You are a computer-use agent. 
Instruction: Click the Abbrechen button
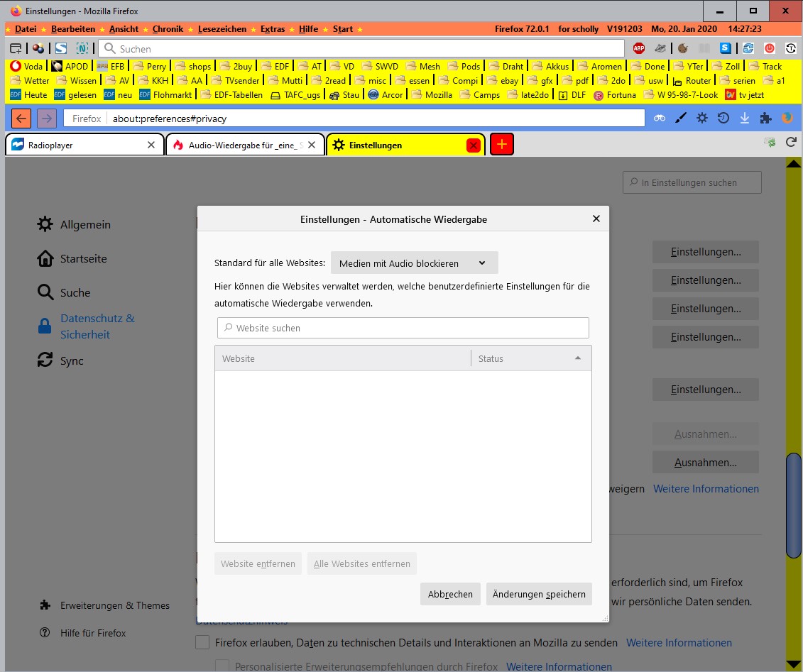450,595
